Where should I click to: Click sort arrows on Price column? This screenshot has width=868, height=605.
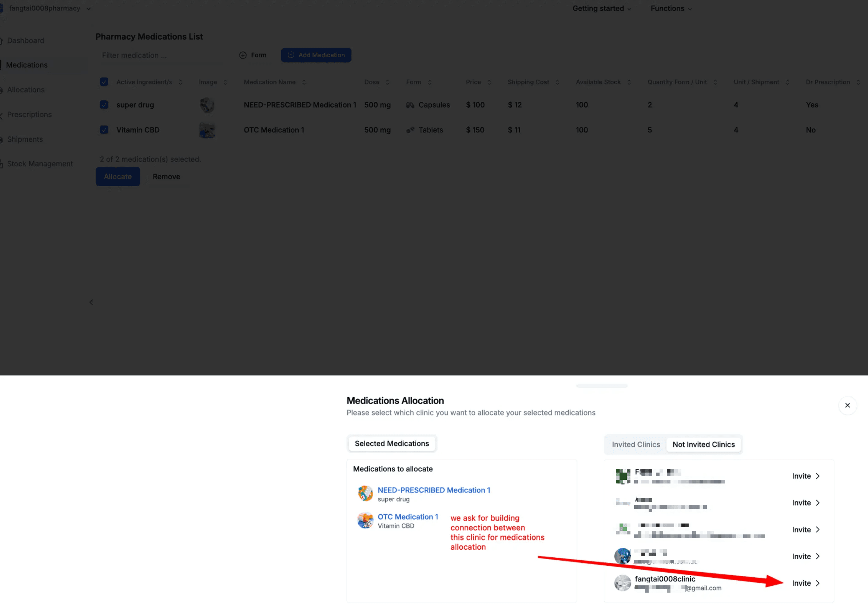tap(489, 83)
